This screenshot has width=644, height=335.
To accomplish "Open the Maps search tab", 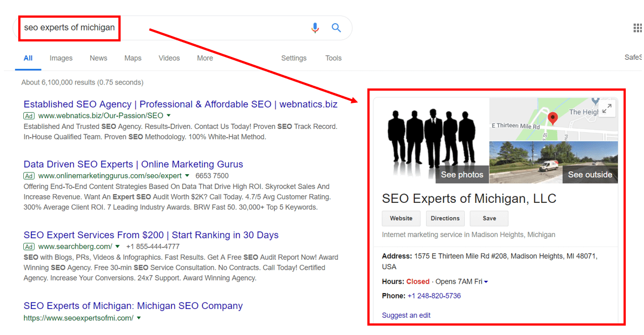I will click(133, 58).
